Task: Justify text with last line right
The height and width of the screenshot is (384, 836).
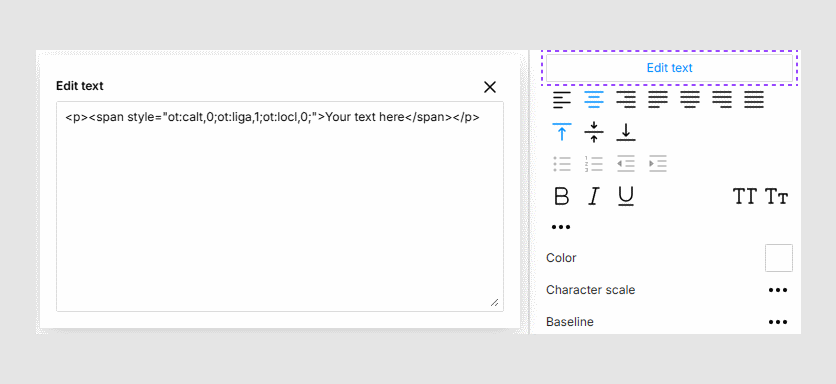Action: click(722, 100)
